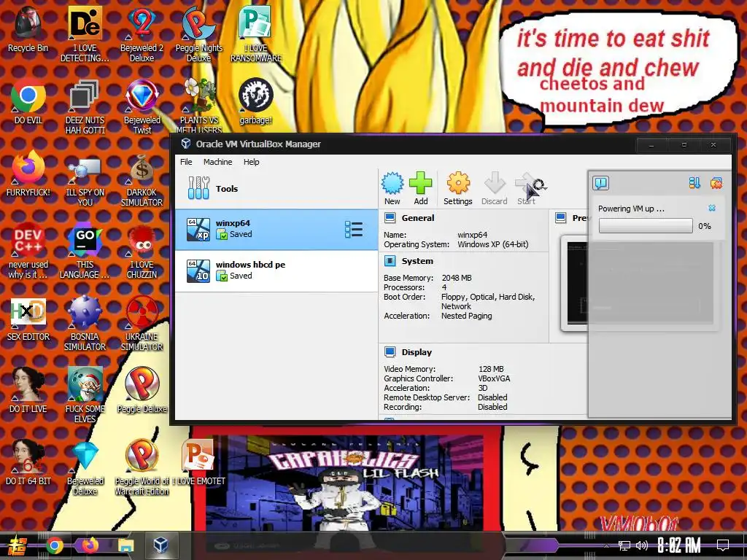Select Tools entry in VirtualBox sidebar
The height and width of the screenshot is (560, 747).
[276, 189]
